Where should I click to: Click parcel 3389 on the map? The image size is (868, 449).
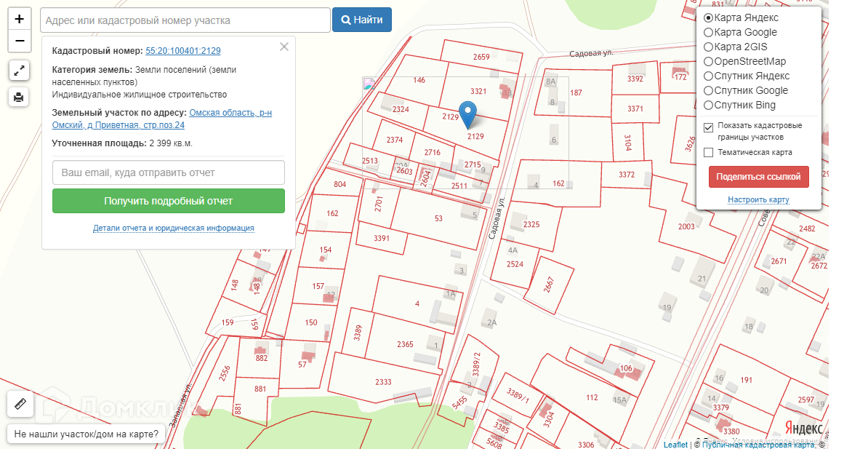358,333
